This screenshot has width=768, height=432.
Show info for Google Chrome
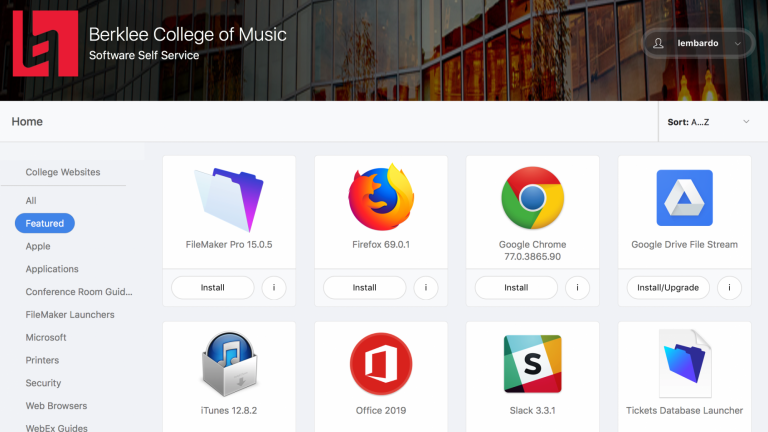point(577,288)
